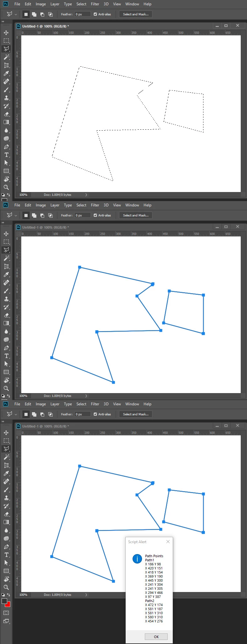Click the dark foreground color swatch

click(4, 601)
